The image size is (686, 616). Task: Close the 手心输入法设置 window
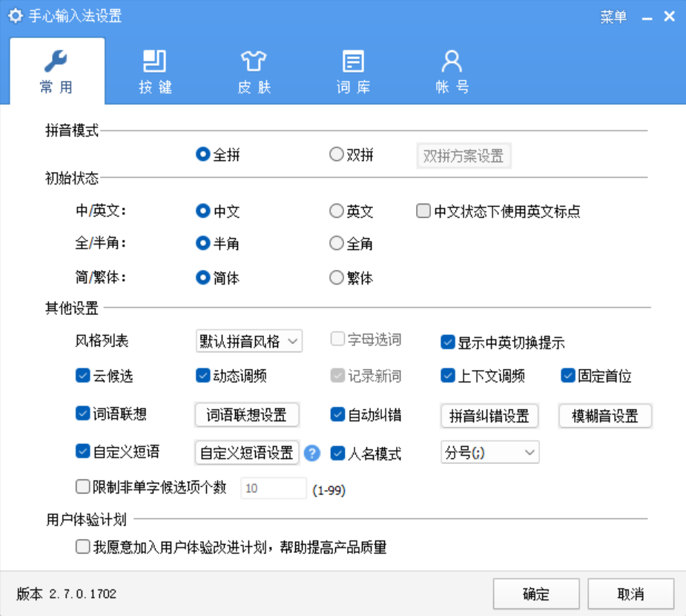click(x=670, y=16)
